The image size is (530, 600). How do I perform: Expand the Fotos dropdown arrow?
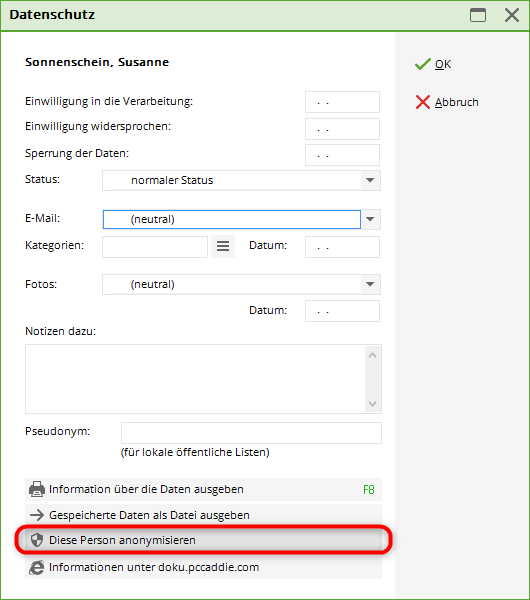point(370,284)
